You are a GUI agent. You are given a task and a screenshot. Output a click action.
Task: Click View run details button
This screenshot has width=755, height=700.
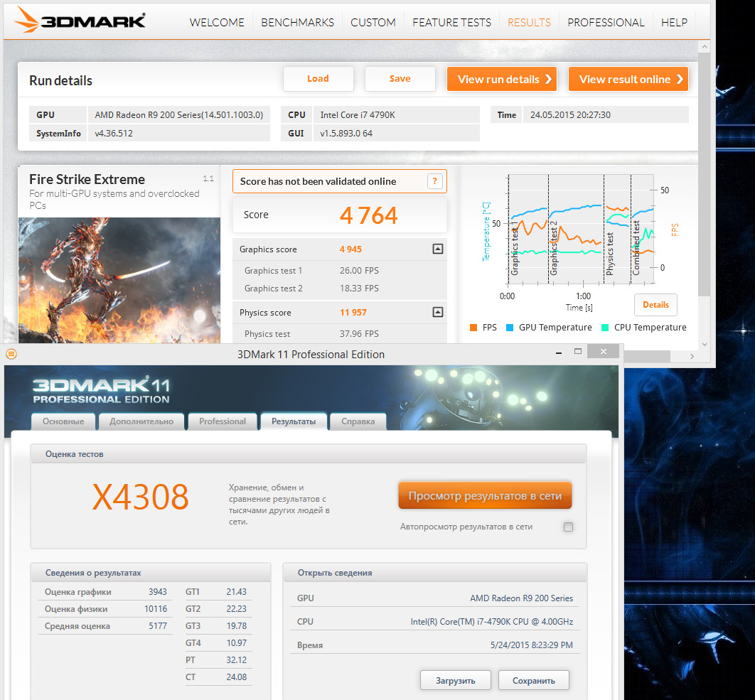[502, 79]
